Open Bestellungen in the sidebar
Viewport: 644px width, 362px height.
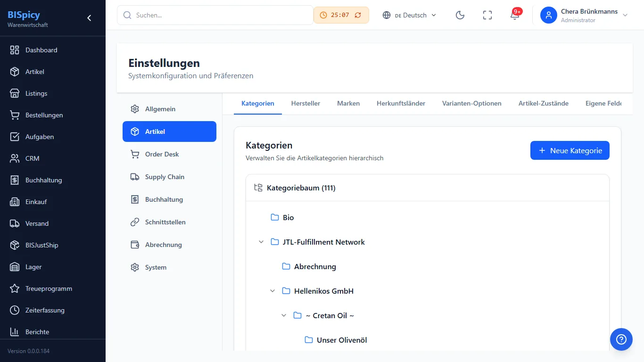53,115
